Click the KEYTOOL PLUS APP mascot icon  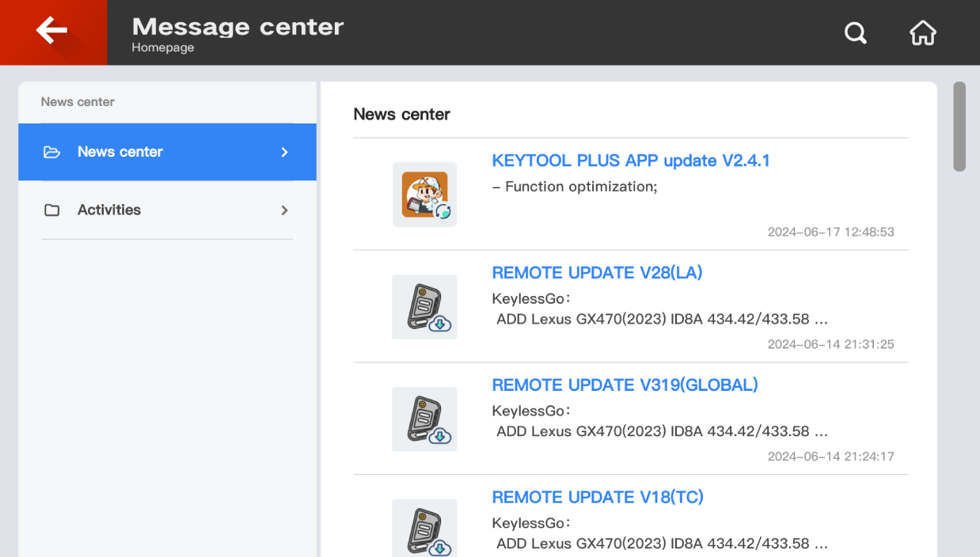click(425, 195)
